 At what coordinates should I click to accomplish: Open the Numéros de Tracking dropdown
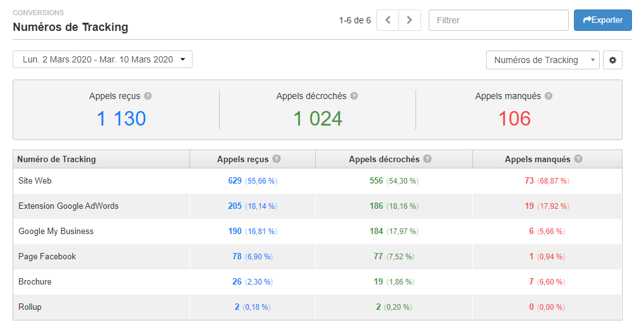(x=542, y=60)
